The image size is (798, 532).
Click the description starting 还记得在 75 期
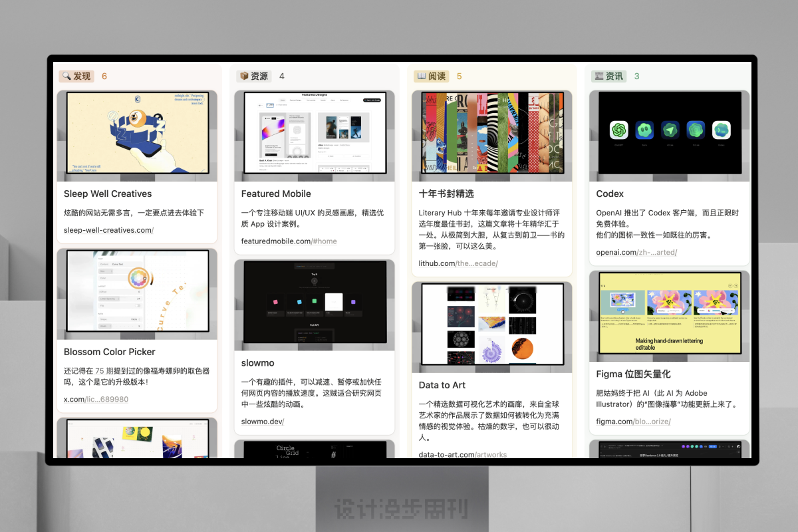pos(137,377)
